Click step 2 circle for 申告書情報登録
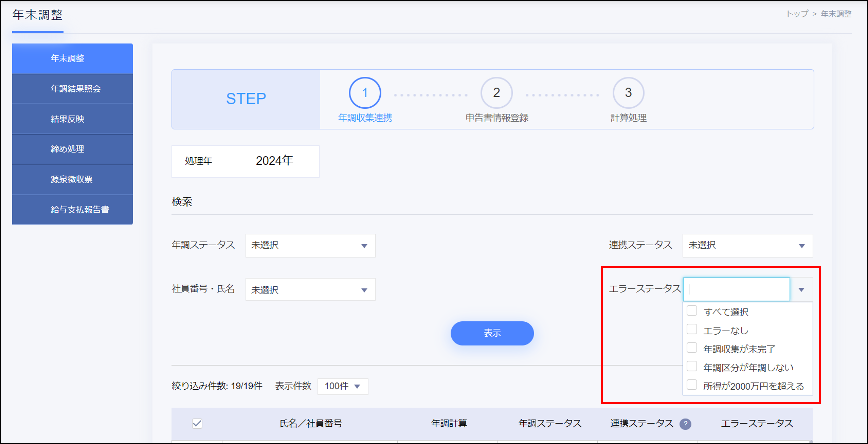 point(496,93)
